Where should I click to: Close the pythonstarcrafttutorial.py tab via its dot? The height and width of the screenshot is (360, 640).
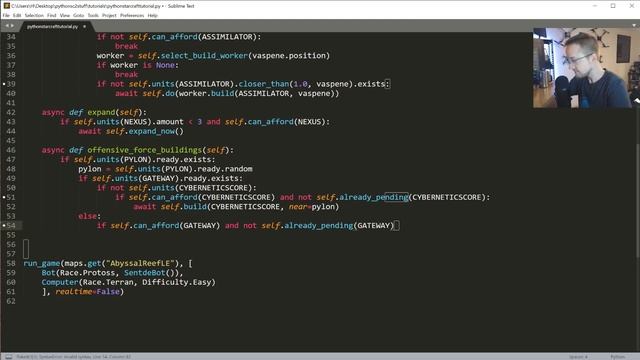(84, 27)
